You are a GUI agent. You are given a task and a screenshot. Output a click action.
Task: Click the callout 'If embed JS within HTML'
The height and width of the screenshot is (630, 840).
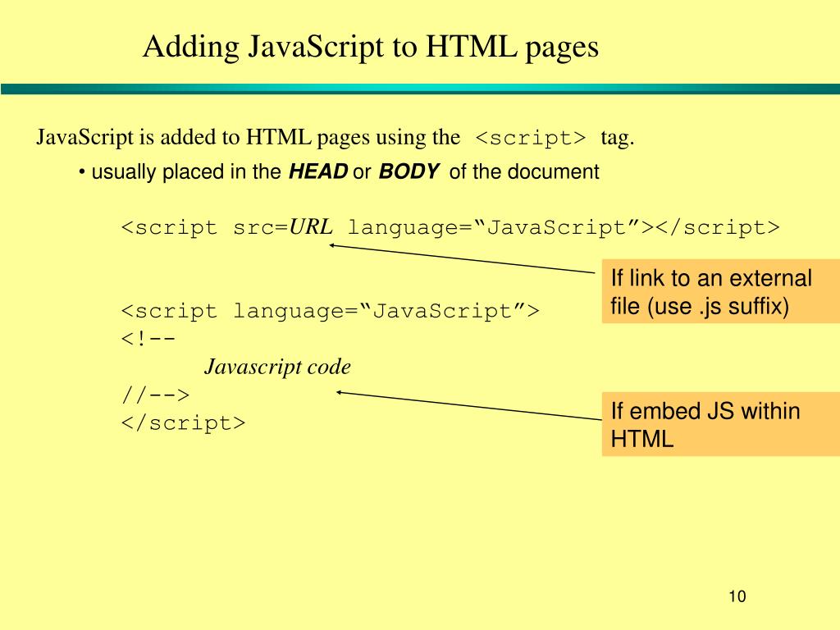(x=720, y=424)
